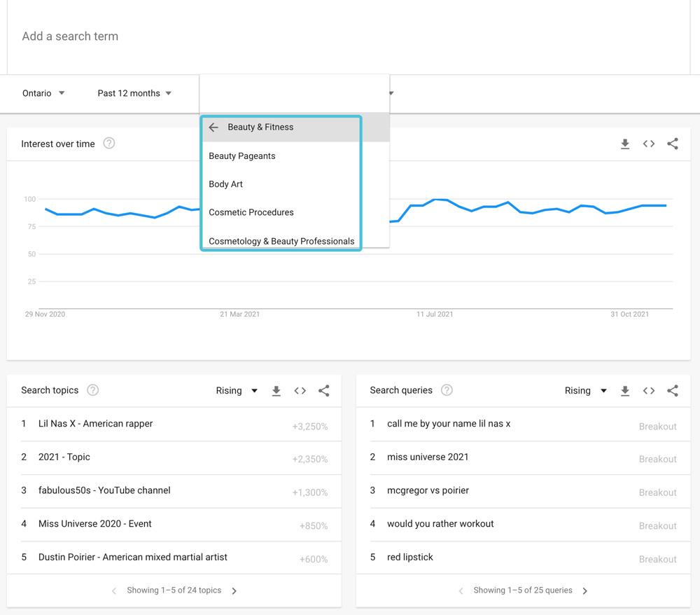Click the red lipstick search query
This screenshot has width=700, height=615.
410,558
